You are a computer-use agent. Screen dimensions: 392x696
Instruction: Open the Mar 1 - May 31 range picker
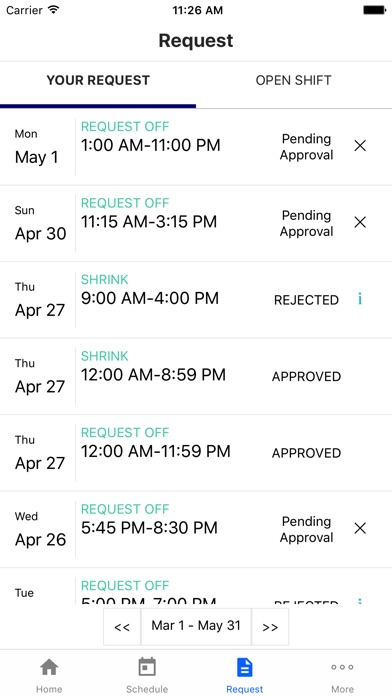click(196, 626)
